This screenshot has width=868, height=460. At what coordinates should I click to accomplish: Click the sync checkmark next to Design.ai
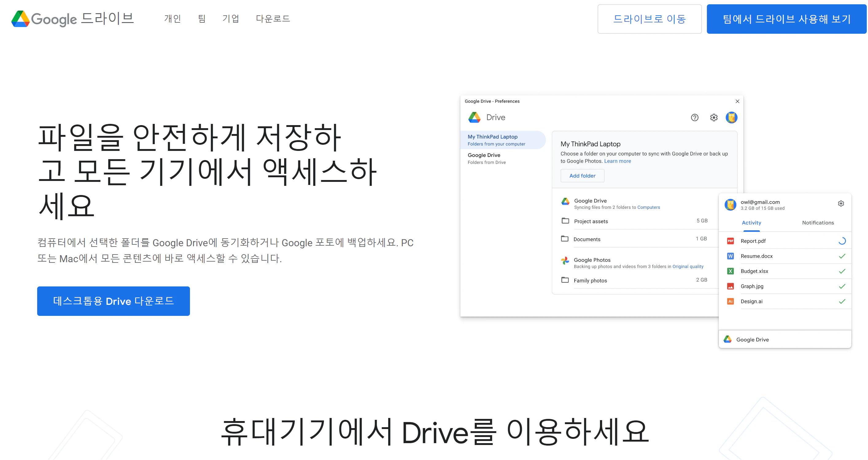[843, 301]
